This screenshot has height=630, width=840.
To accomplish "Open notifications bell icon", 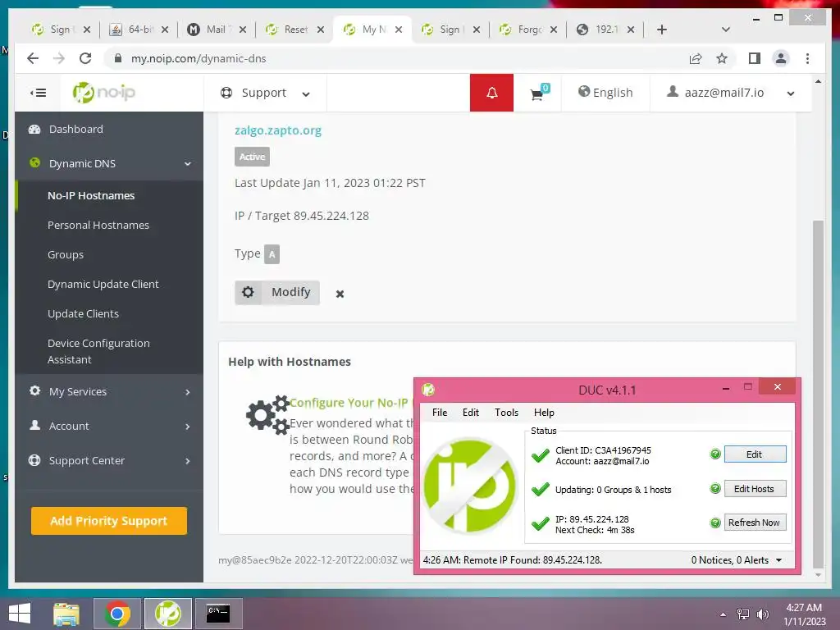I will click(492, 93).
